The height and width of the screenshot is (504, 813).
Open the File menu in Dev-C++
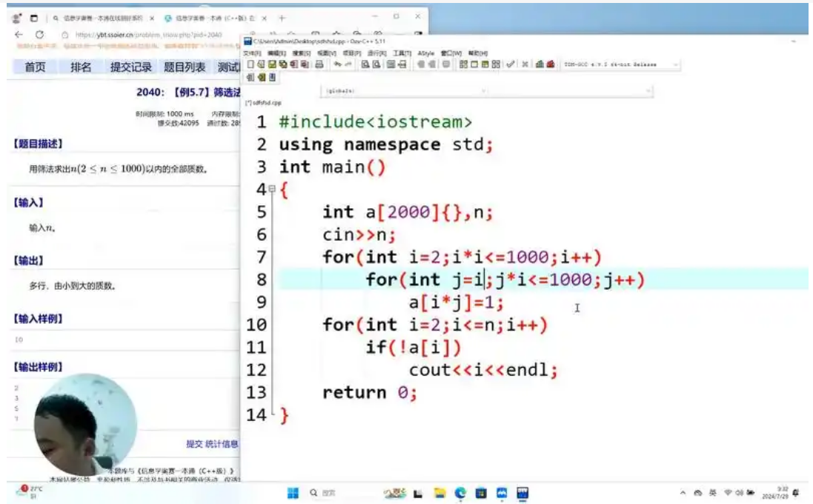[251, 53]
